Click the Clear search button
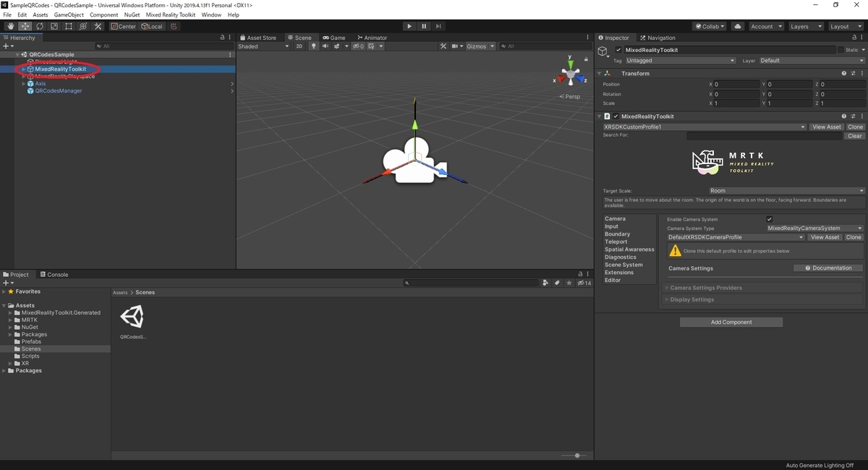 tap(854, 136)
